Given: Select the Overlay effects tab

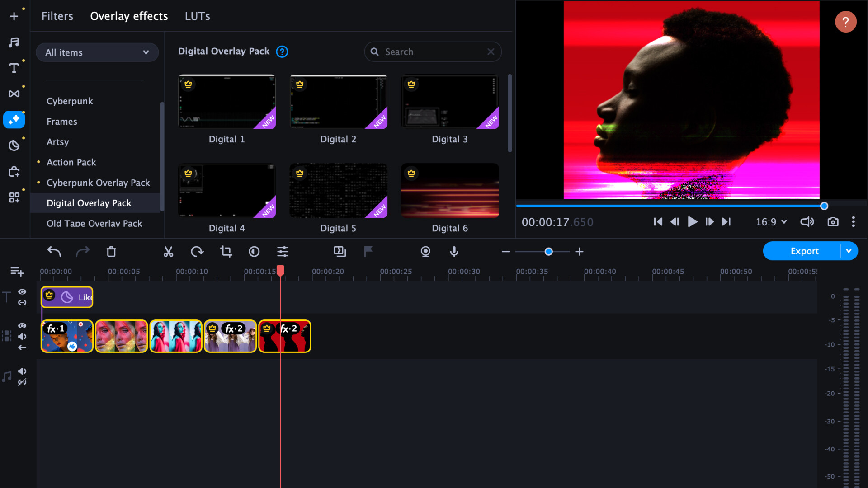Looking at the screenshot, I should coord(129,16).
